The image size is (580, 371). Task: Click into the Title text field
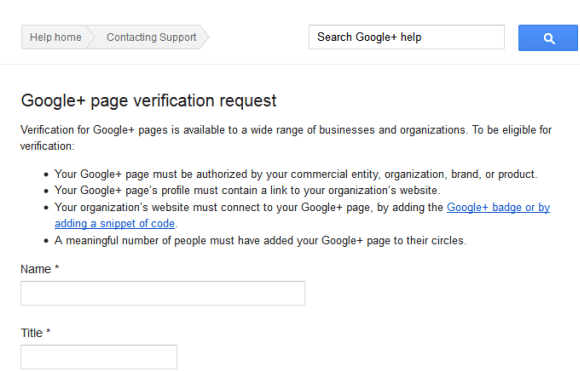pos(99,357)
